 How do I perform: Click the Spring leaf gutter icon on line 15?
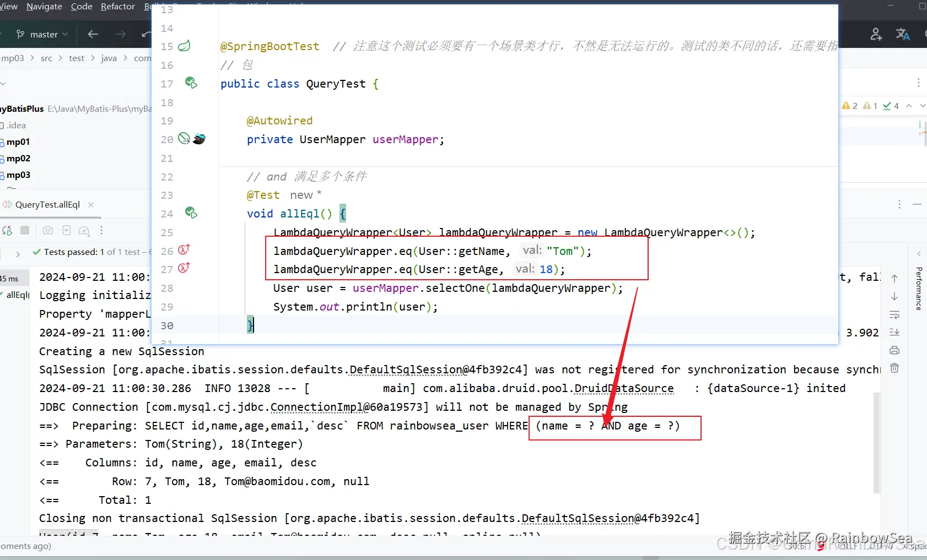click(185, 46)
